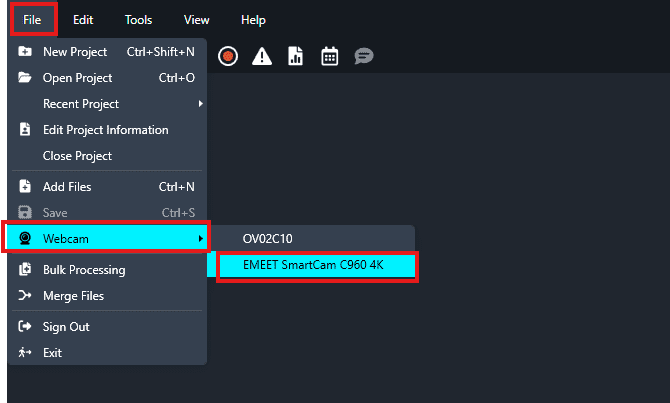670x403 pixels.
Task: Click the Bulk Processing icon
Action: coord(25,270)
